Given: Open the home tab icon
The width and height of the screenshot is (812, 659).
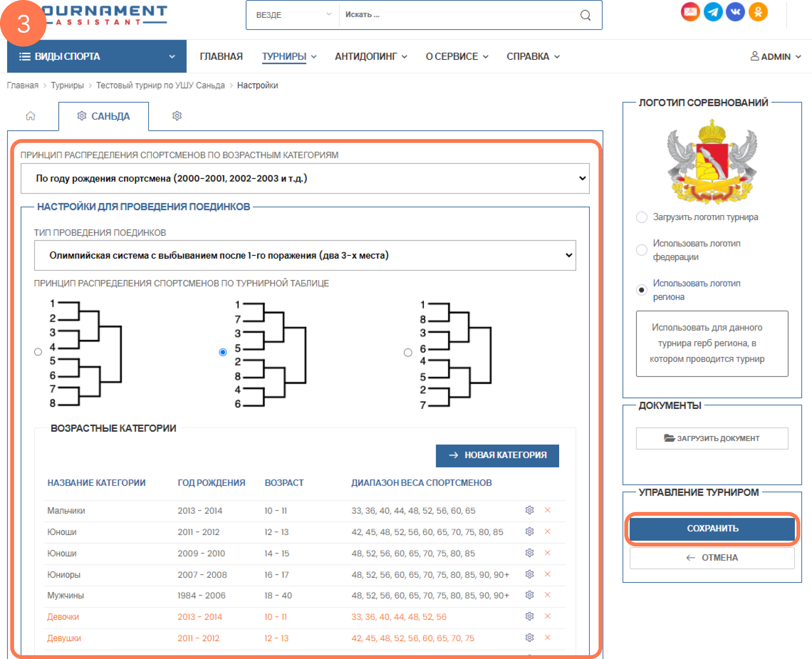Looking at the screenshot, I should point(30,116).
